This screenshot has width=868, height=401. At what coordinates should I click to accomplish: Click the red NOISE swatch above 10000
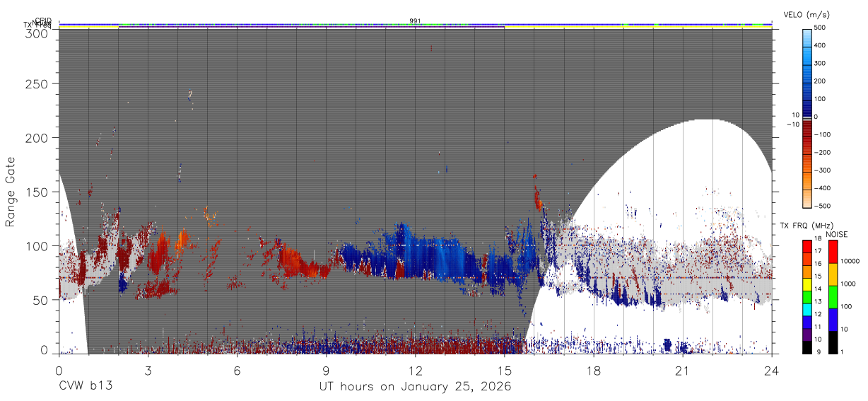click(x=832, y=252)
